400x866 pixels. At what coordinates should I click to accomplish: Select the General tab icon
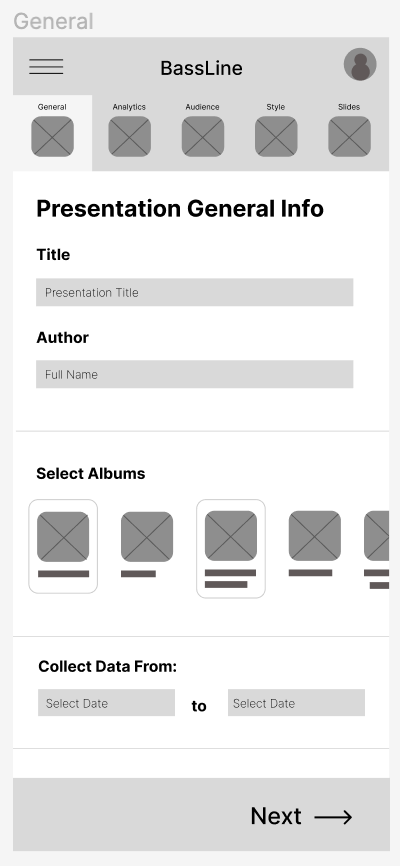[52, 136]
